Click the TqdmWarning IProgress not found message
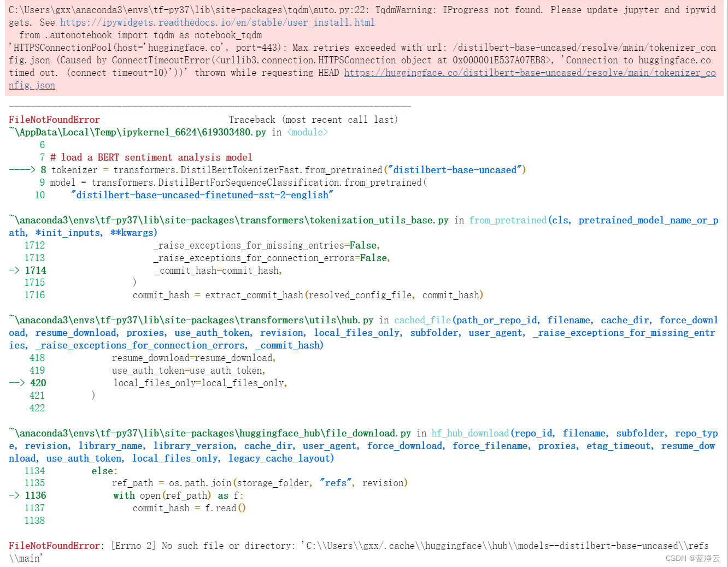 (362, 16)
